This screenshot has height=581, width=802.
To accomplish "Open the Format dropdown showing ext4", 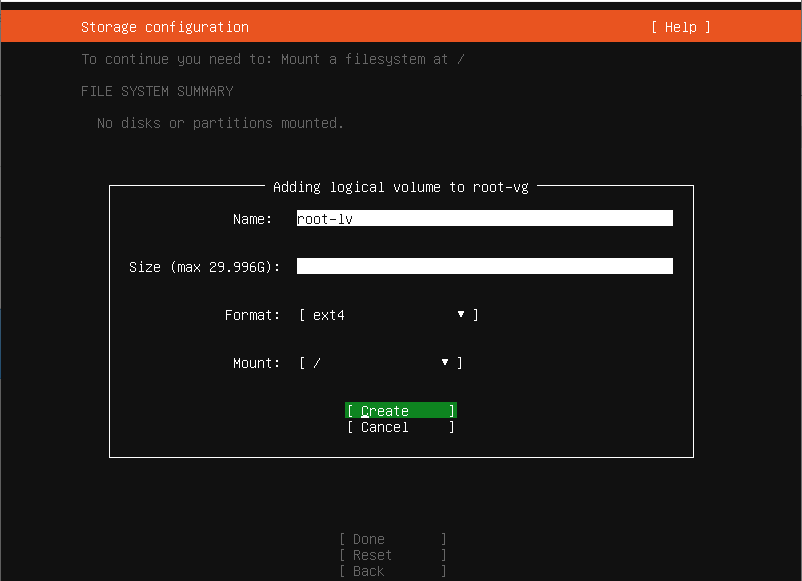I will (389, 315).
